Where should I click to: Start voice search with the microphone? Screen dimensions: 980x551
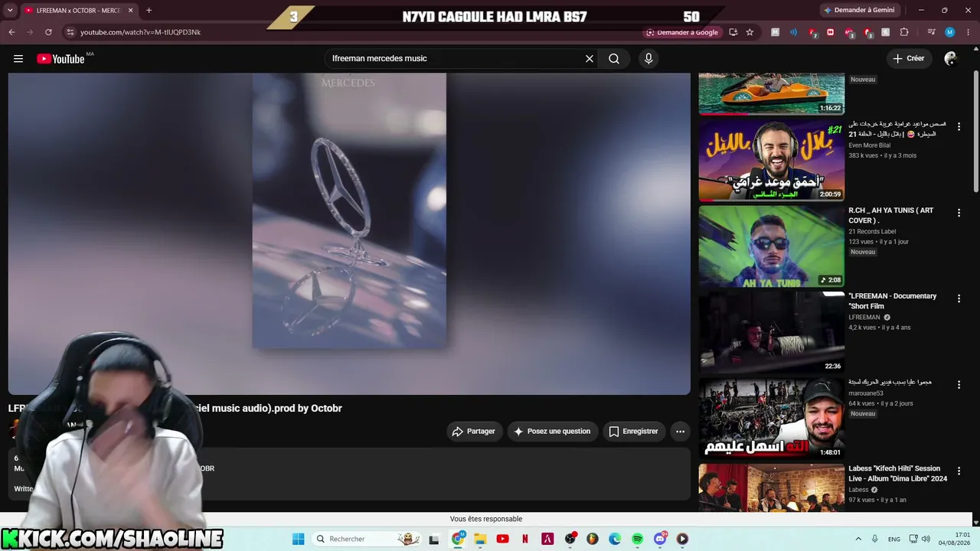point(648,59)
